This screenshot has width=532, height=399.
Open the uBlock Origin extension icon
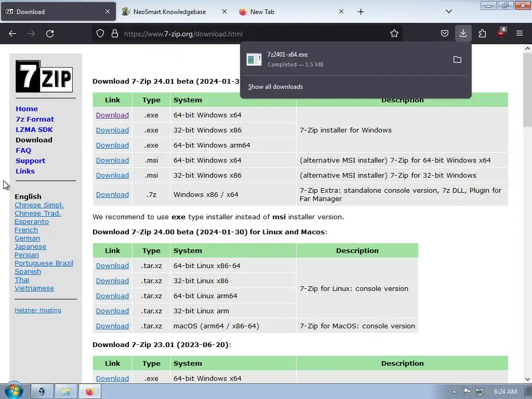click(x=501, y=33)
